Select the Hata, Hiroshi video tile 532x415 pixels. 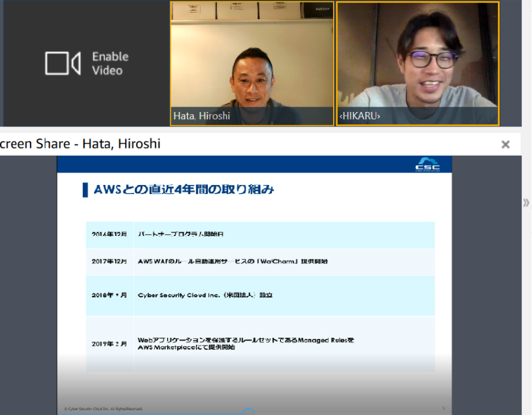[252, 63]
